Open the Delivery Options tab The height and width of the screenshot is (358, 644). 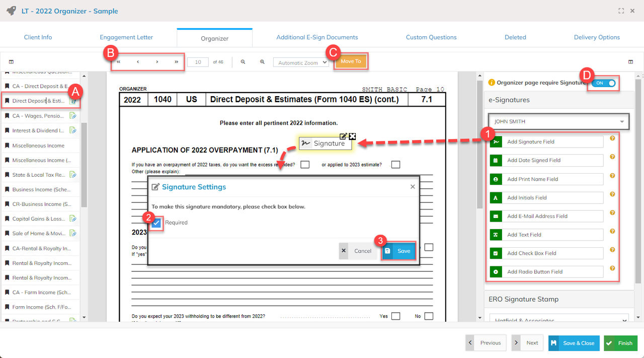[x=597, y=37]
